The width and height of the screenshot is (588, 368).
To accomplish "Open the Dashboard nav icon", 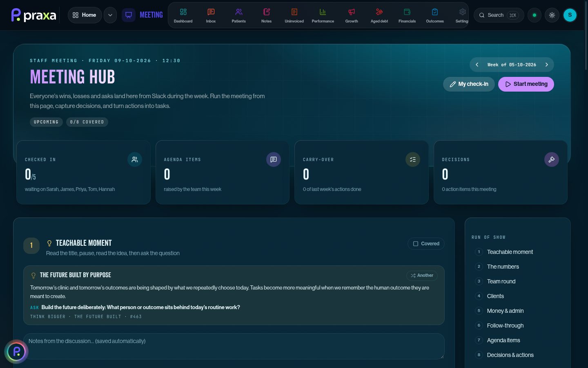I will (x=183, y=15).
